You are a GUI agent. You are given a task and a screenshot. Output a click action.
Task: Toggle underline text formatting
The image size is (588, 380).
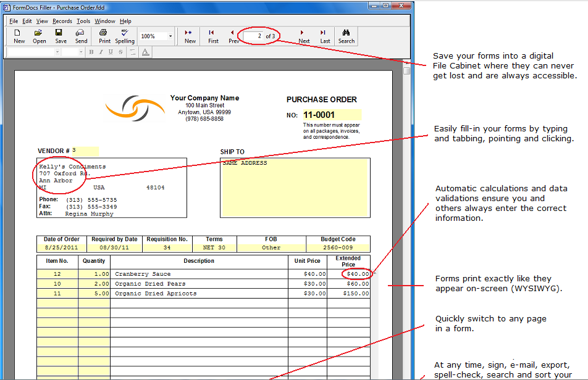click(x=111, y=52)
